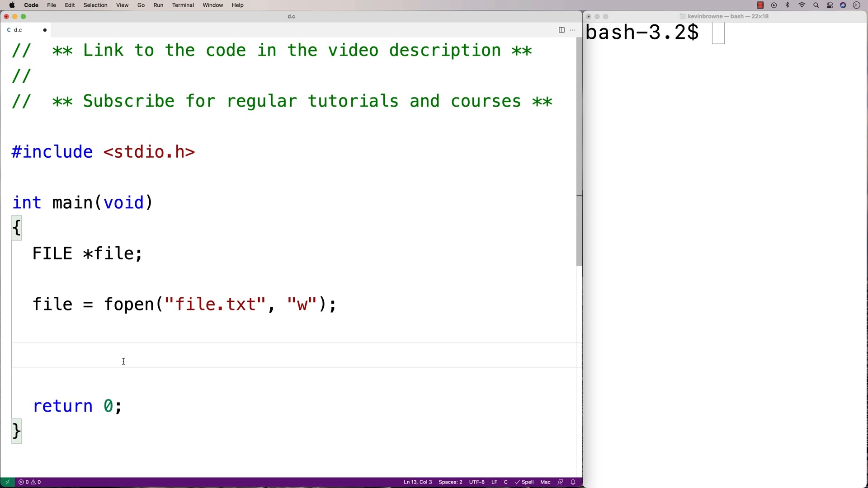Change indentation via Spaces: 2
Viewport: 868px width, 488px height.
[450, 482]
